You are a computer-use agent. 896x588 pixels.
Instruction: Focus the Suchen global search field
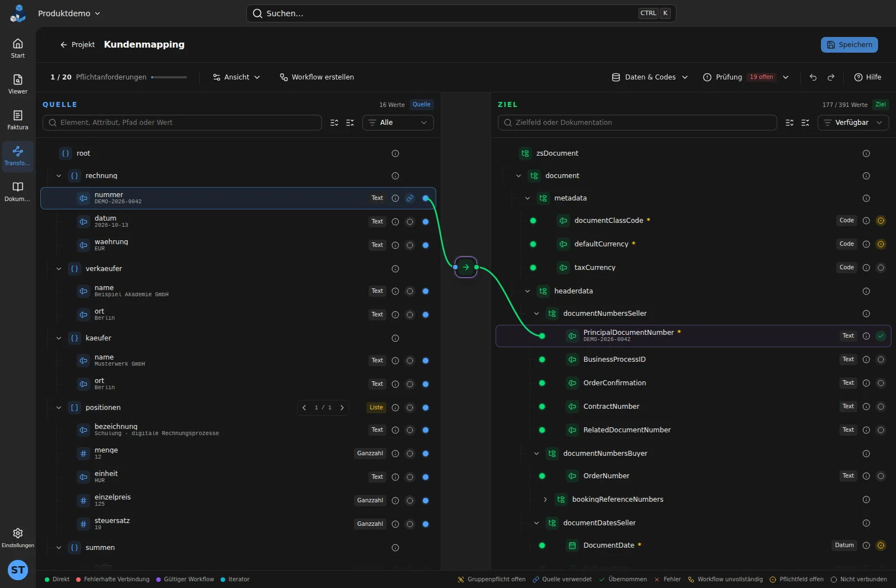pyautogui.click(x=461, y=13)
